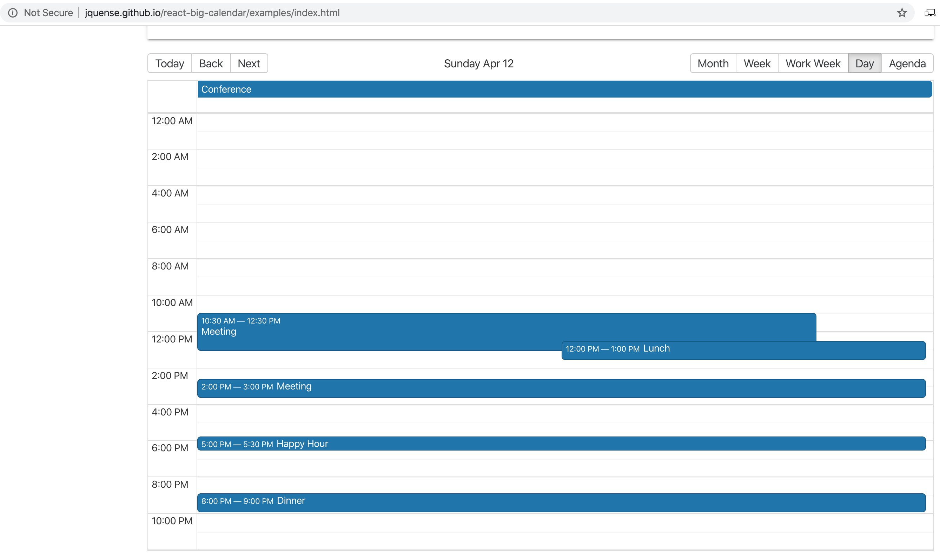Switch to the Week view
Viewport: 940px width, 560px height.
[756, 63]
